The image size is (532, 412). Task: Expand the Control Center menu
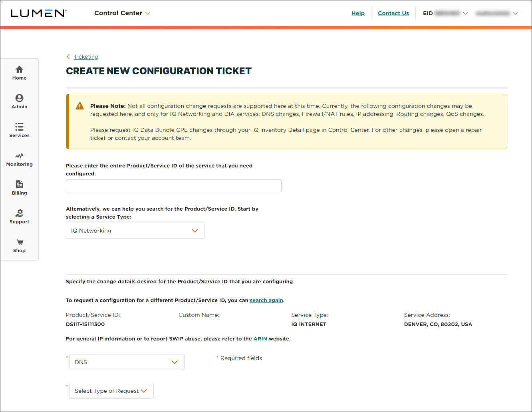pos(122,13)
